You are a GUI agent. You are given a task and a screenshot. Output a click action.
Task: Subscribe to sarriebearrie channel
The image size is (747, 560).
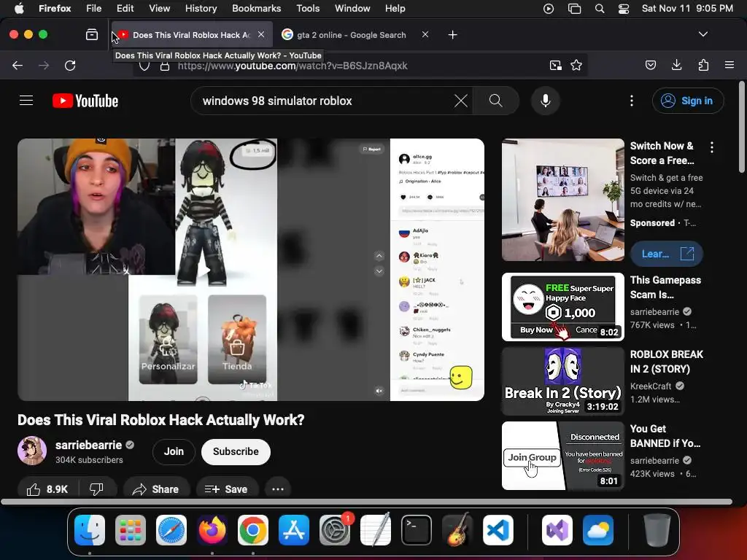click(x=236, y=451)
